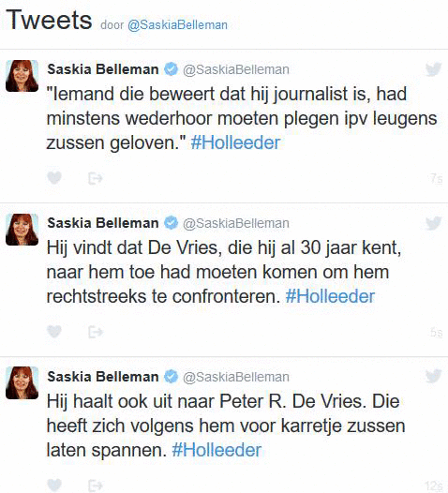Like the tweet about De Vries 30 jaar

point(54,332)
